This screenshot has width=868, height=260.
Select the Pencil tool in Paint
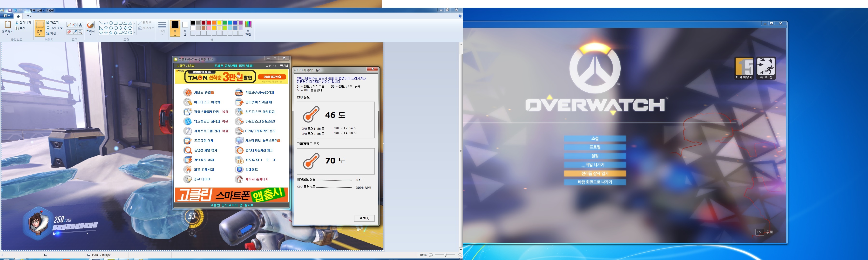click(69, 25)
